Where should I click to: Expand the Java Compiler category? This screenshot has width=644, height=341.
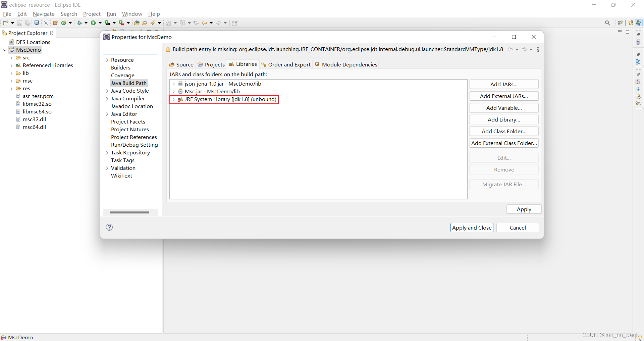(107, 99)
